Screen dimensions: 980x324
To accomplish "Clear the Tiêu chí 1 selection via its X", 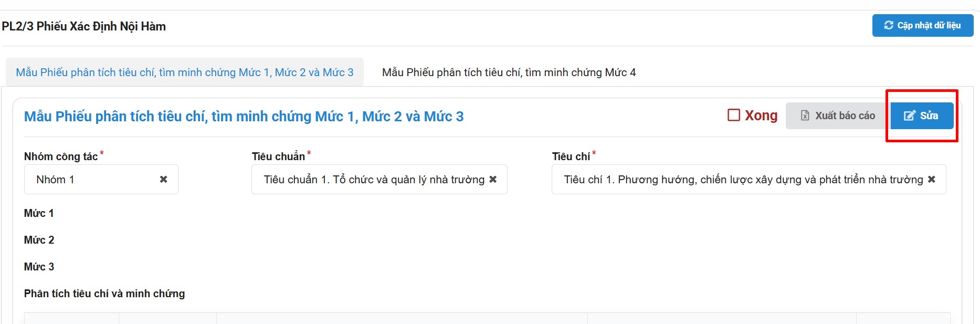I will pos(932,180).
